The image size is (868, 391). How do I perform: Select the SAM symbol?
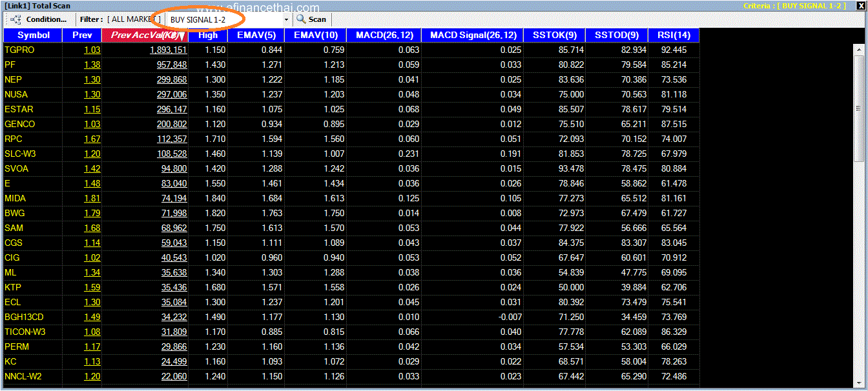click(x=14, y=228)
